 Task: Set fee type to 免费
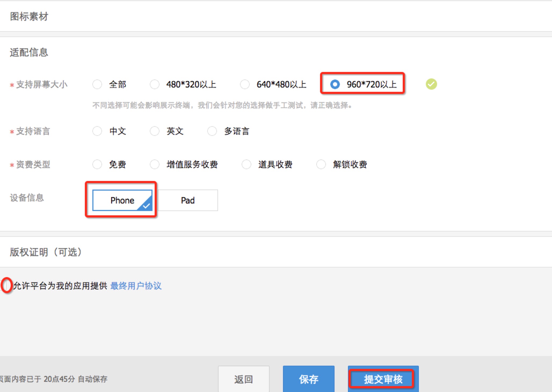[x=97, y=164]
